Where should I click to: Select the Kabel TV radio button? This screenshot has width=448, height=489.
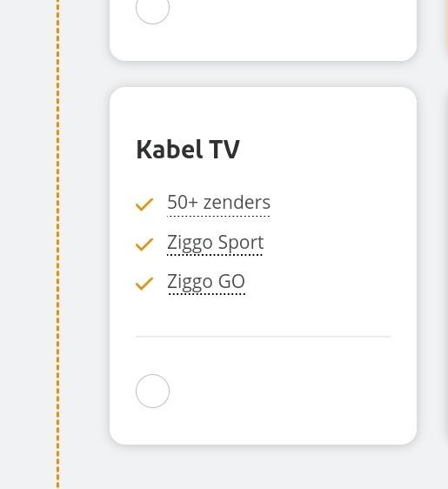152,391
